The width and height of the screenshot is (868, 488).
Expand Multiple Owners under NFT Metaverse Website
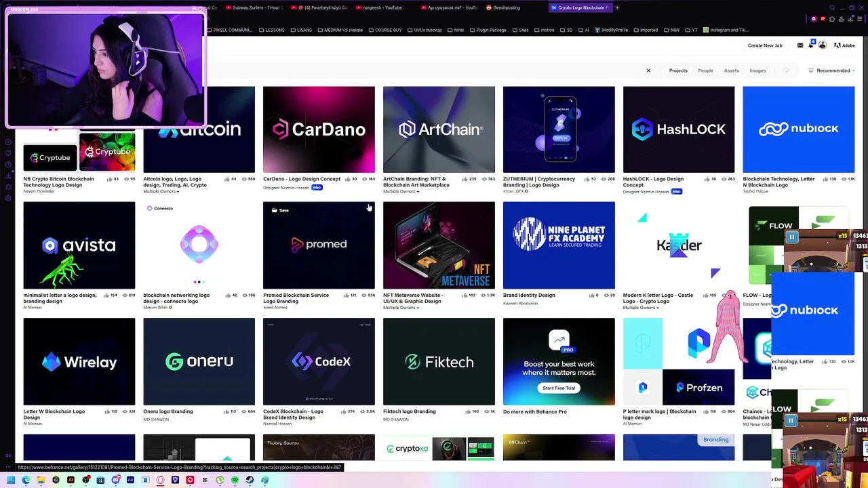point(401,308)
